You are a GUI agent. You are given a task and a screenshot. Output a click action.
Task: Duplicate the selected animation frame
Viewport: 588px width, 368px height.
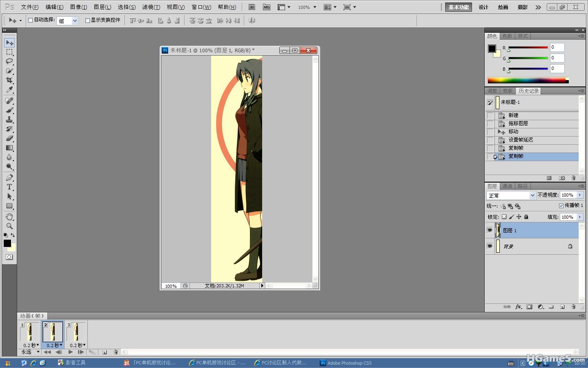[x=105, y=352]
